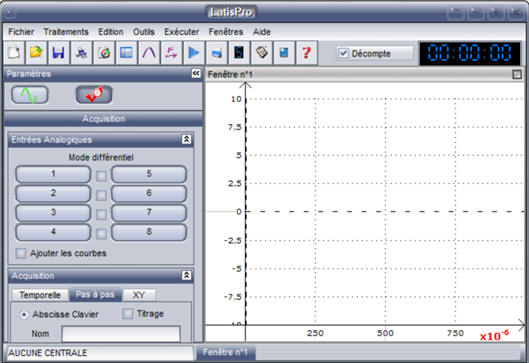Activate analog input 1 button
This screenshot has width=529, height=363.
pyautogui.click(x=53, y=174)
